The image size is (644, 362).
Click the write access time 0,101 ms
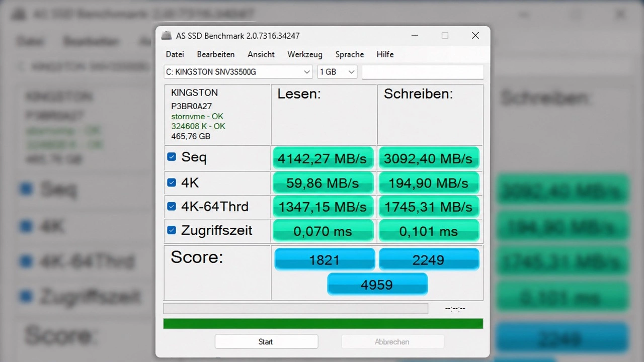click(x=429, y=231)
